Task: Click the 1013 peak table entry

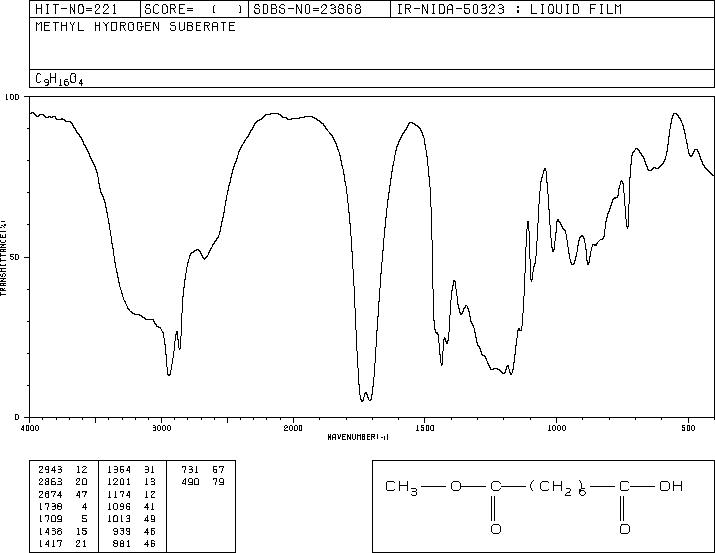Action: click(131, 519)
